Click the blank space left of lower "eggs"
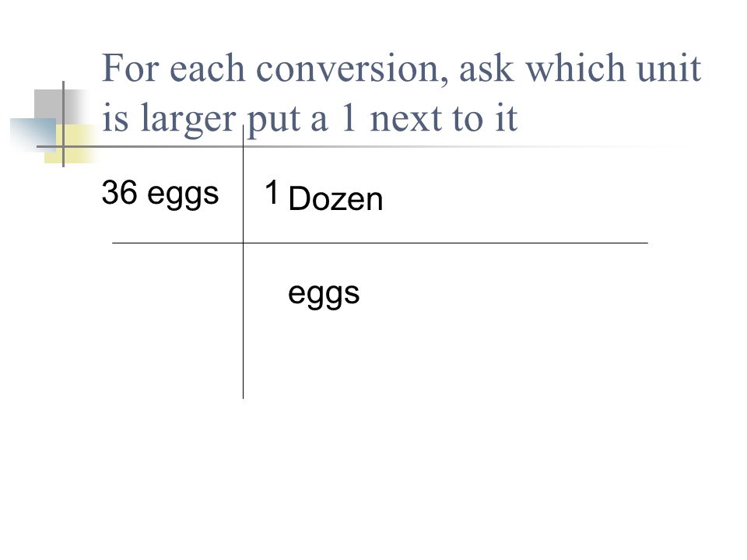Screen dimensions: 747x560 coord(265,295)
